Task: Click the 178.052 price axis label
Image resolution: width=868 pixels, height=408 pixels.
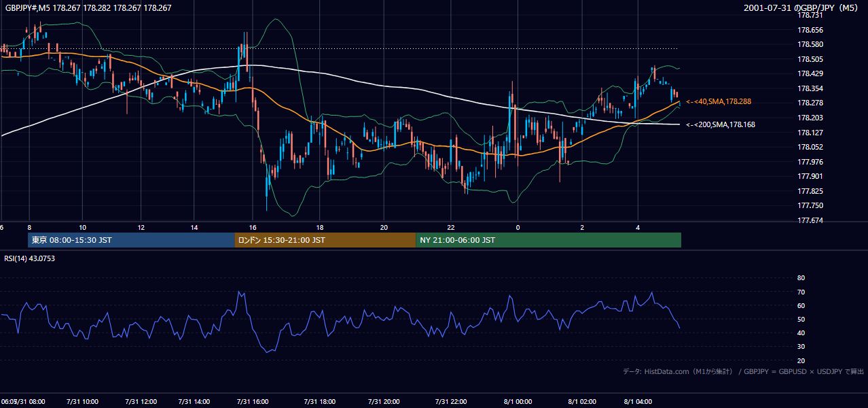Action: point(810,147)
